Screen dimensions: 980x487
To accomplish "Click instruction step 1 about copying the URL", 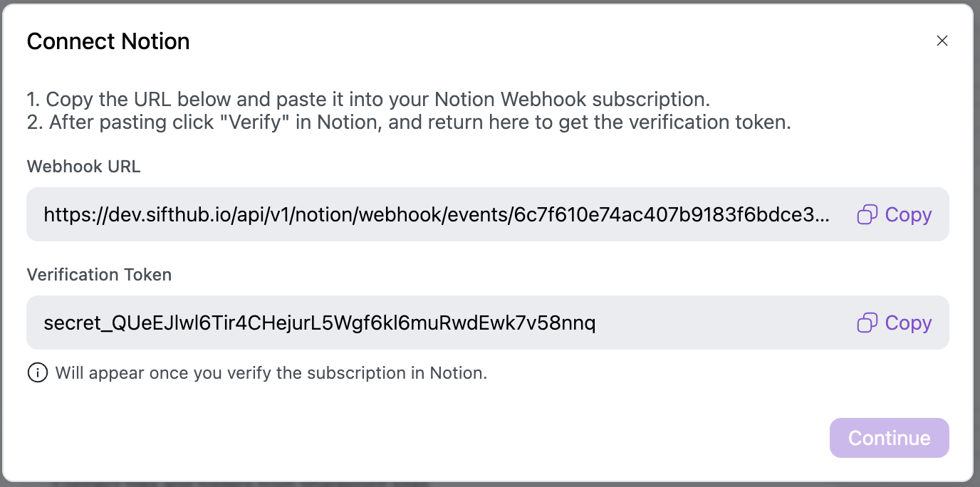I will [368, 99].
